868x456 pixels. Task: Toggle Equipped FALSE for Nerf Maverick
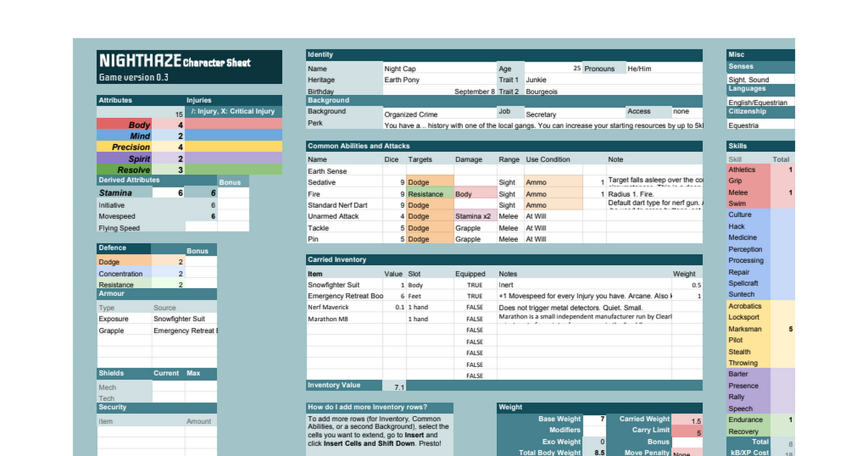coord(475,308)
